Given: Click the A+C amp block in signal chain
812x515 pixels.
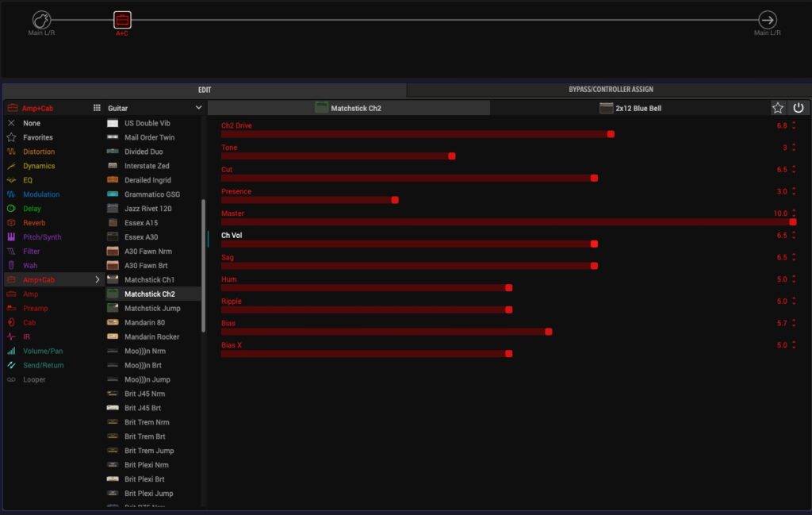Looking at the screenshot, I should [122, 20].
